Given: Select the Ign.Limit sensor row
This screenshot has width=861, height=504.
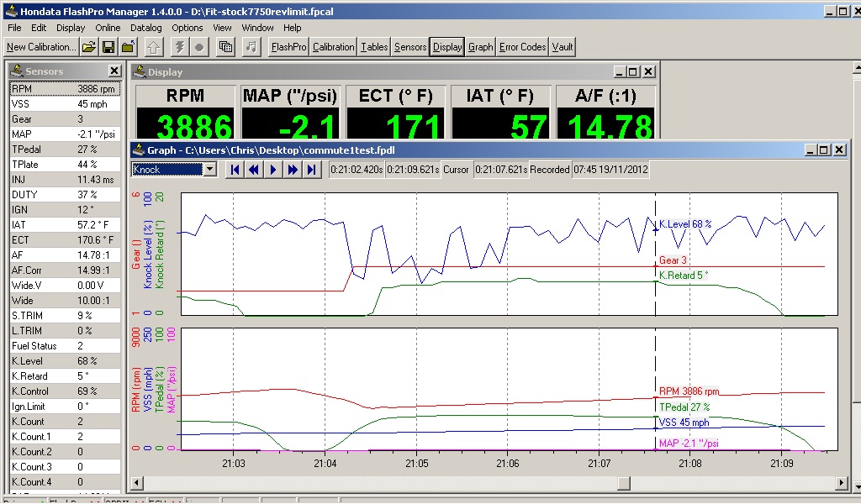Looking at the screenshot, I should 65,407.
